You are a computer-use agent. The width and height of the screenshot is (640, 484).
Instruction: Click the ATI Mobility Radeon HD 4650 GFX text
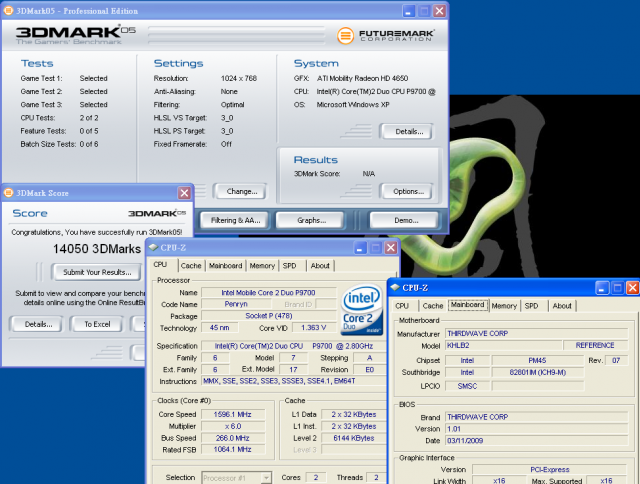[362, 78]
